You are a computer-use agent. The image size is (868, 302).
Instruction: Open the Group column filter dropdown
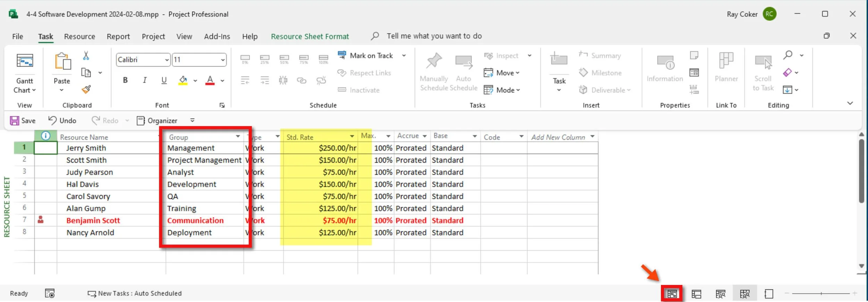click(238, 136)
